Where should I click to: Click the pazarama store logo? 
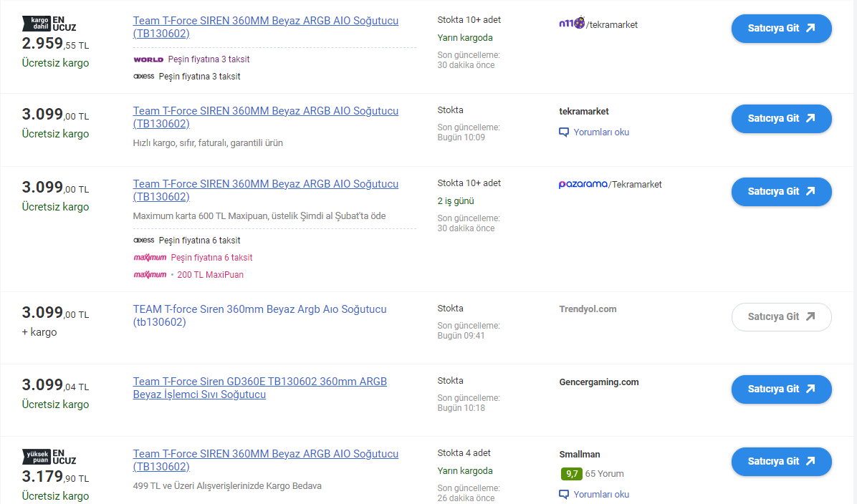click(x=583, y=184)
